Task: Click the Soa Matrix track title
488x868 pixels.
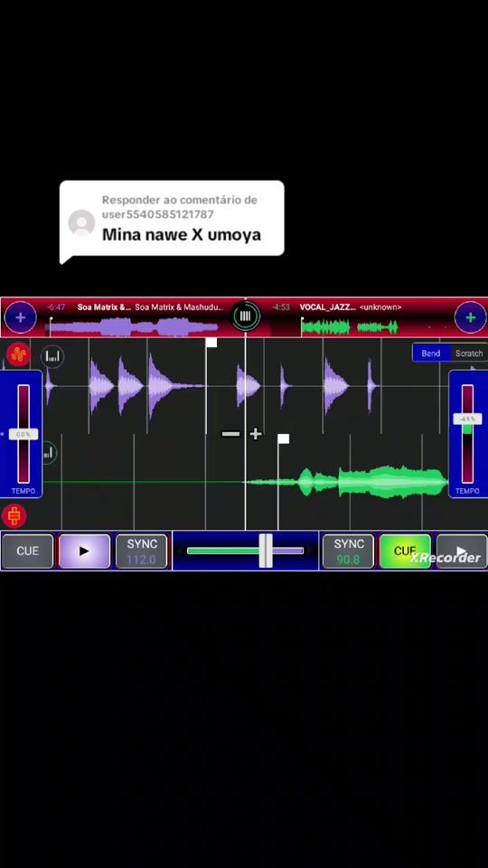Action: [x=104, y=307]
